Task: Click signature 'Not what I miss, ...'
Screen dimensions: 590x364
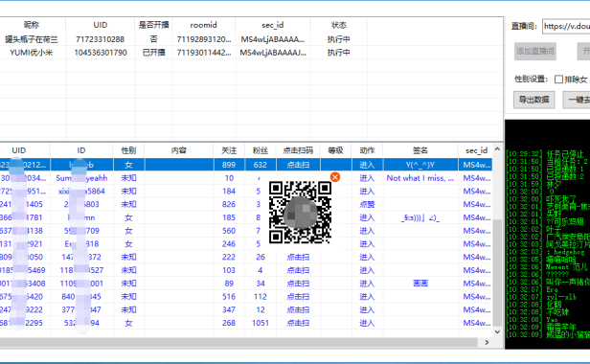Action: 420,178
